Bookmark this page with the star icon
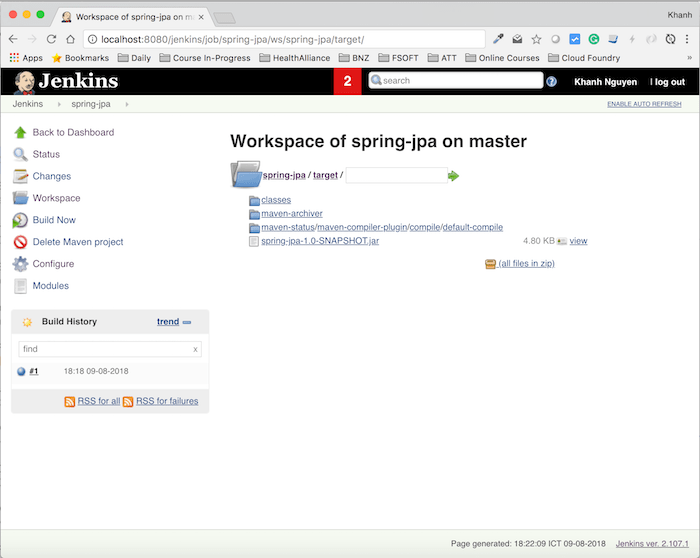Image resolution: width=700 pixels, height=558 pixels. (x=536, y=39)
